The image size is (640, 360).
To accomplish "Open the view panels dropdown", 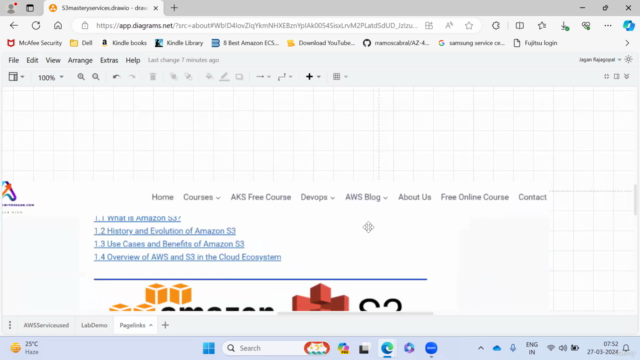I will click(x=16, y=77).
